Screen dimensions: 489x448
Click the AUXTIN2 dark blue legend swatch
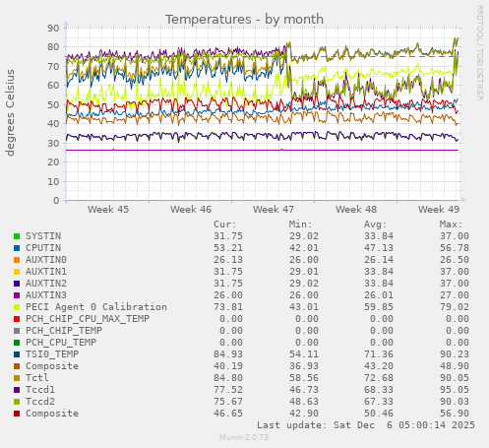pyautogui.click(x=17, y=284)
